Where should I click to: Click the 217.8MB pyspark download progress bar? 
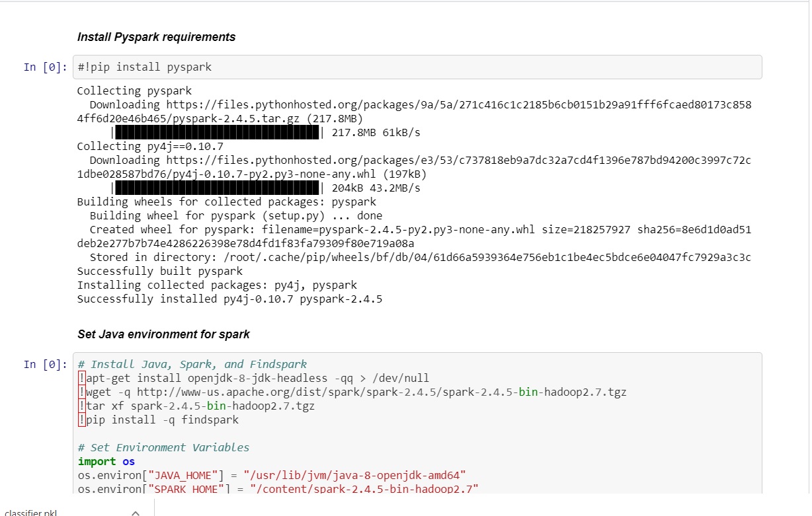coord(213,133)
